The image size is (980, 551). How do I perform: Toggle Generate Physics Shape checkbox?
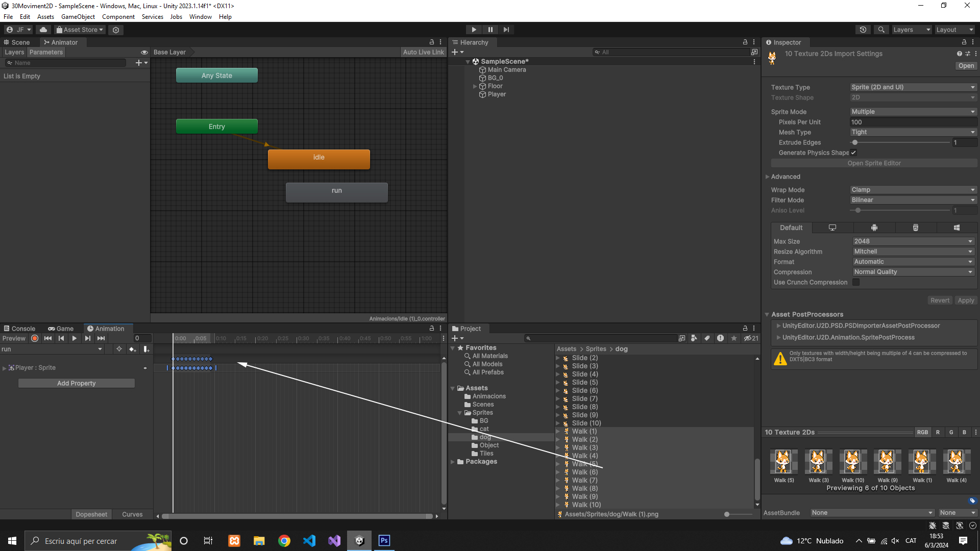(853, 153)
